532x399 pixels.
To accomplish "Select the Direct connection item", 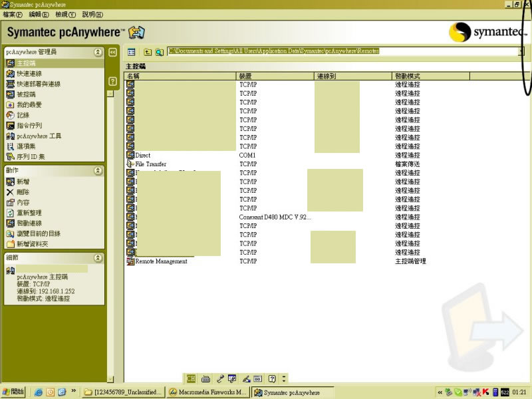I will pyautogui.click(x=142, y=156).
